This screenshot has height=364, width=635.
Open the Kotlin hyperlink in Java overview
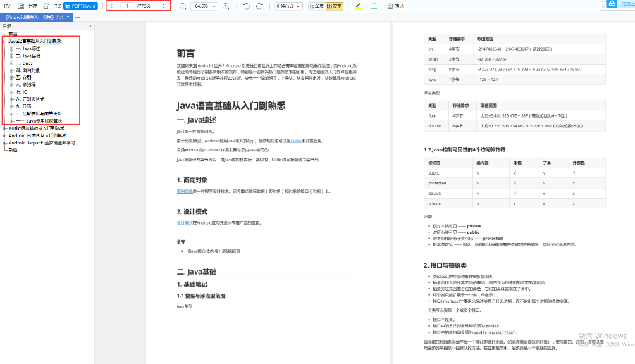click(276, 141)
